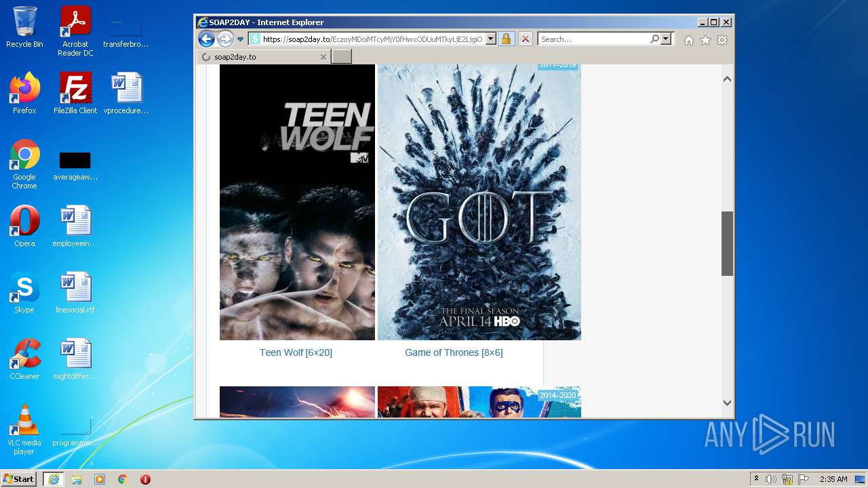Show hidden system tray icons

point(756,479)
